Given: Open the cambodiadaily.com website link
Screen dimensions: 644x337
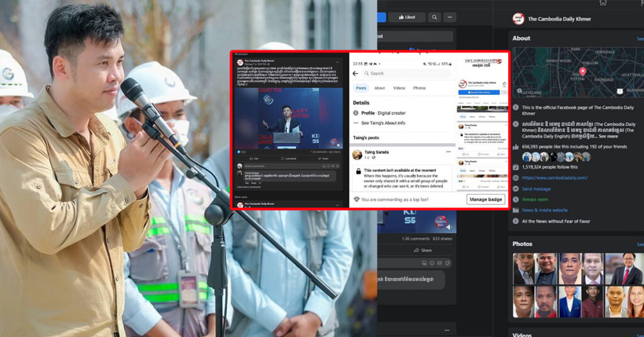Looking at the screenshot, I should coord(555,178).
